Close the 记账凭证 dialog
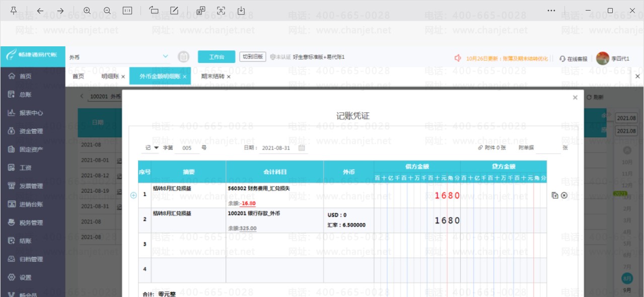Viewport: 644px width, 297px height. coord(575,98)
